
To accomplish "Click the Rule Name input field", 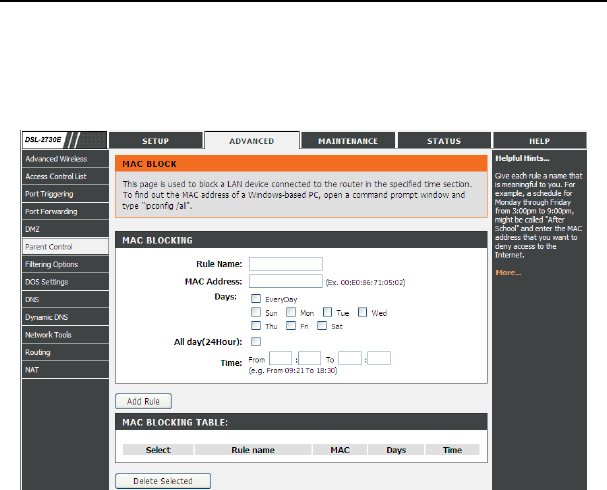I will 286,264.
